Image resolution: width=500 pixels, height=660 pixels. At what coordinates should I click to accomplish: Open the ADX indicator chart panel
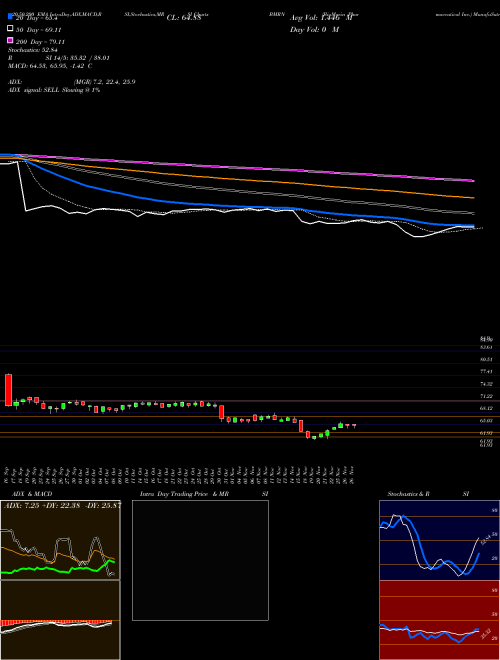(x=60, y=540)
